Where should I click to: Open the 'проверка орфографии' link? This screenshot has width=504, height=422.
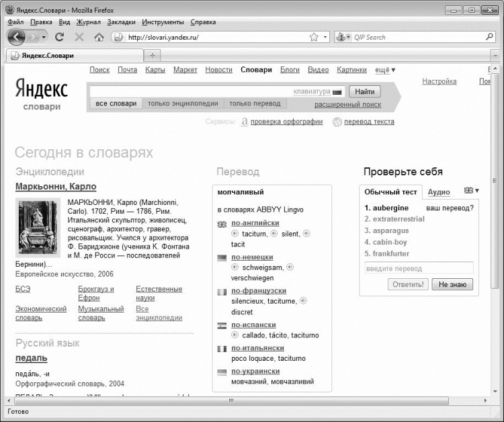pyautogui.click(x=286, y=122)
